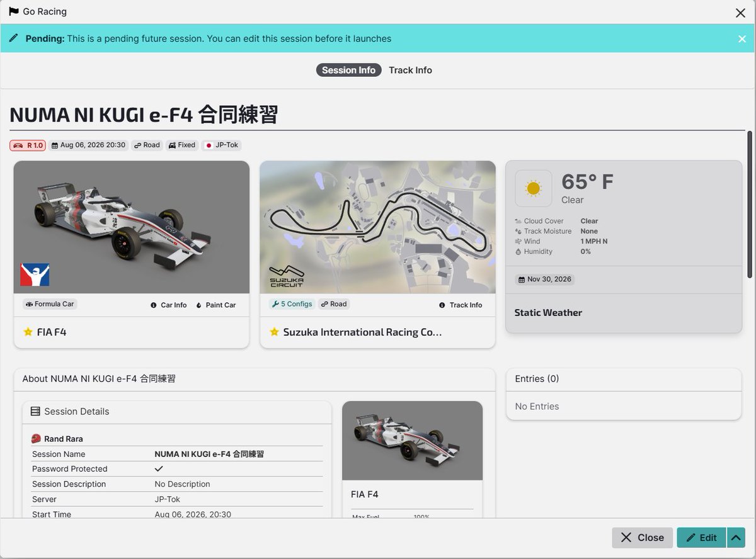Click the Entries (0) header
Viewport: 756px width, 559px height.
click(537, 378)
